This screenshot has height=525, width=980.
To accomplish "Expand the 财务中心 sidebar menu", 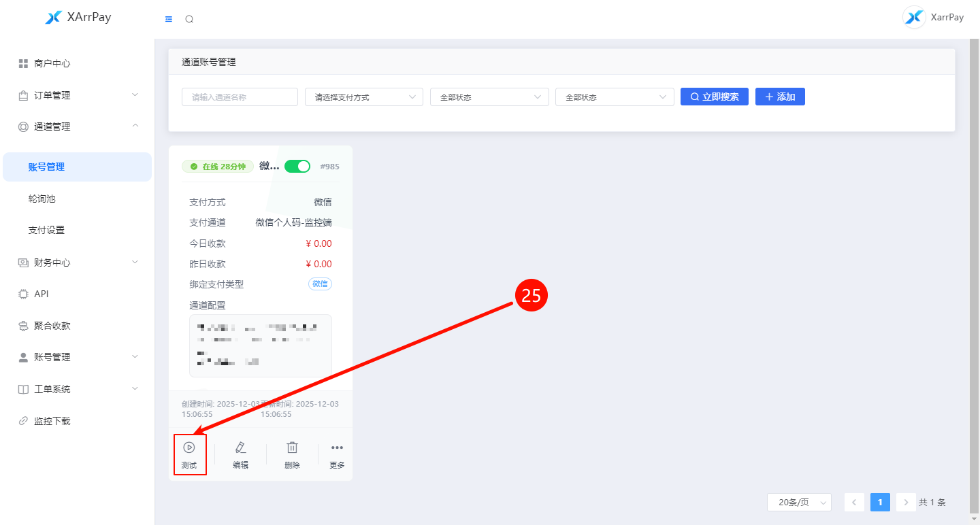I will (x=77, y=262).
